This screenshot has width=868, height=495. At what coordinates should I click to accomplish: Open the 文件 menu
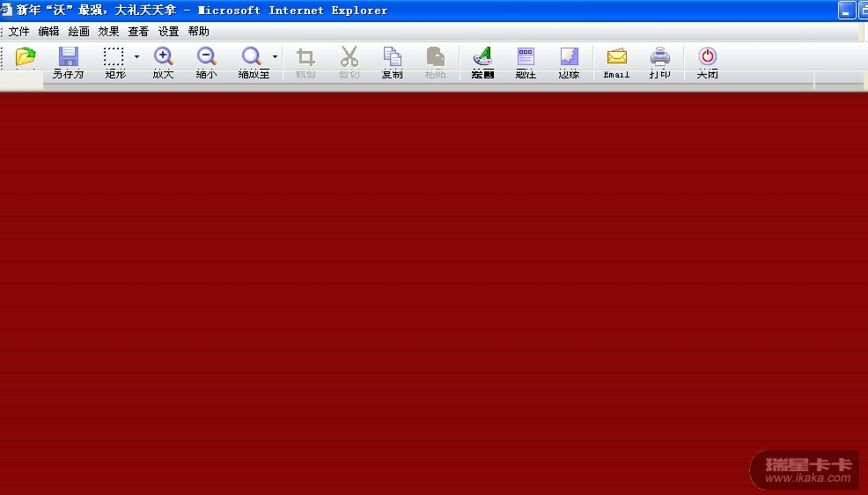(x=18, y=32)
